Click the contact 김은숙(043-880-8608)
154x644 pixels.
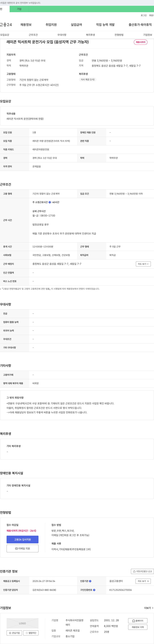[x=44, y=590]
